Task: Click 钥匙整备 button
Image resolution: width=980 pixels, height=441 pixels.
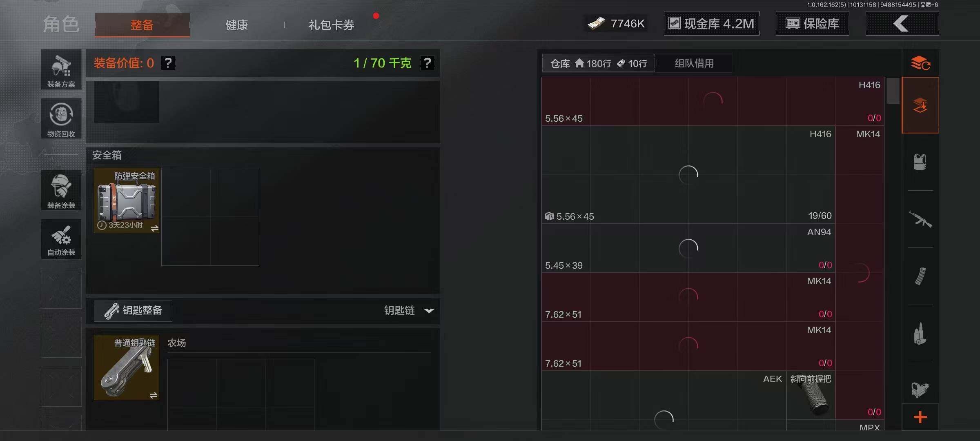Action: [x=133, y=311]
